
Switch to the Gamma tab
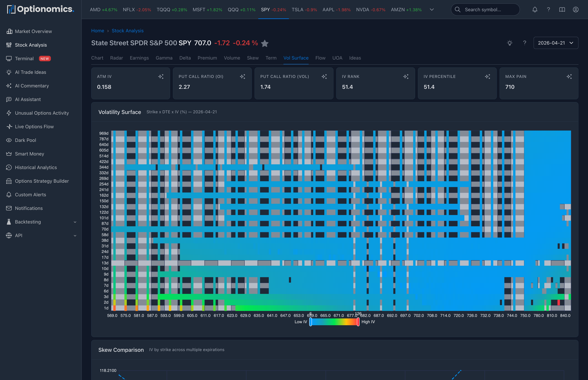tap(164, 58)
